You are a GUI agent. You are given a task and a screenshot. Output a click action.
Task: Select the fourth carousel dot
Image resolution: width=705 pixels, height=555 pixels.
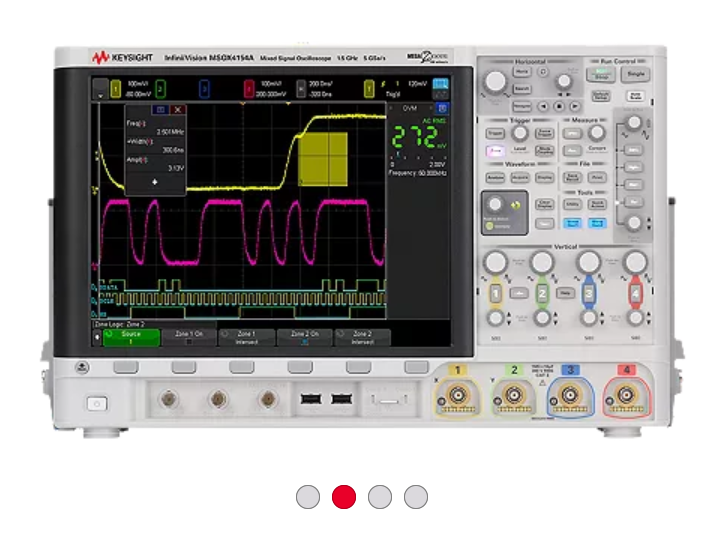(416, 497)
